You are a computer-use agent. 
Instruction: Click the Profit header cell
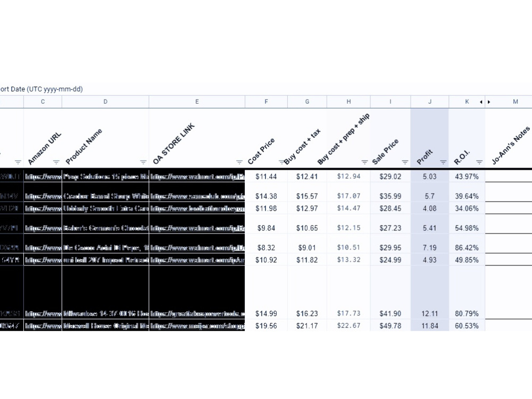point(429,138)
